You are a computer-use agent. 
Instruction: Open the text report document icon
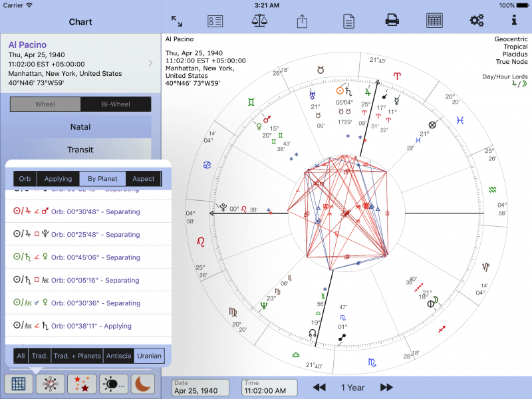pyautogui.click(x=348, y=21)
